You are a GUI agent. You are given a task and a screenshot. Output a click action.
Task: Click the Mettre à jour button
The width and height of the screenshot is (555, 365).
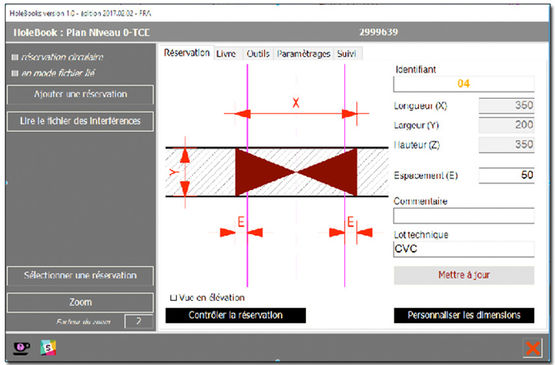click(464, 275)
